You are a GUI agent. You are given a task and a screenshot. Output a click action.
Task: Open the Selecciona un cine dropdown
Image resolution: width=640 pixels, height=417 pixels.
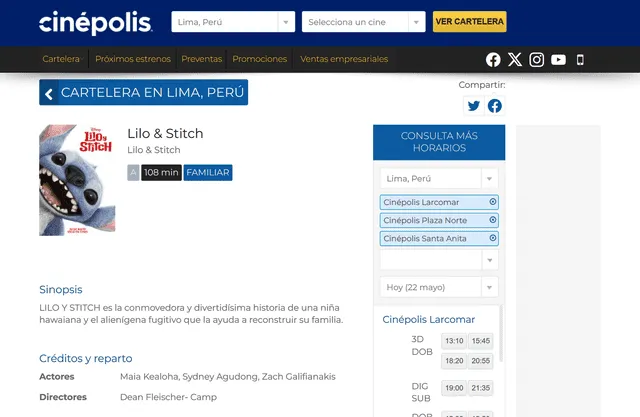coord(363,22)
